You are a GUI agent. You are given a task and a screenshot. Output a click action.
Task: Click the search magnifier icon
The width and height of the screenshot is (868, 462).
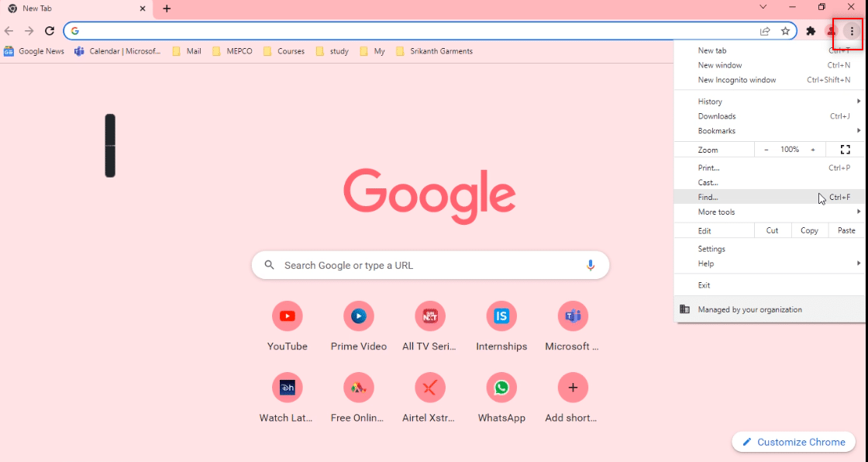269,265
